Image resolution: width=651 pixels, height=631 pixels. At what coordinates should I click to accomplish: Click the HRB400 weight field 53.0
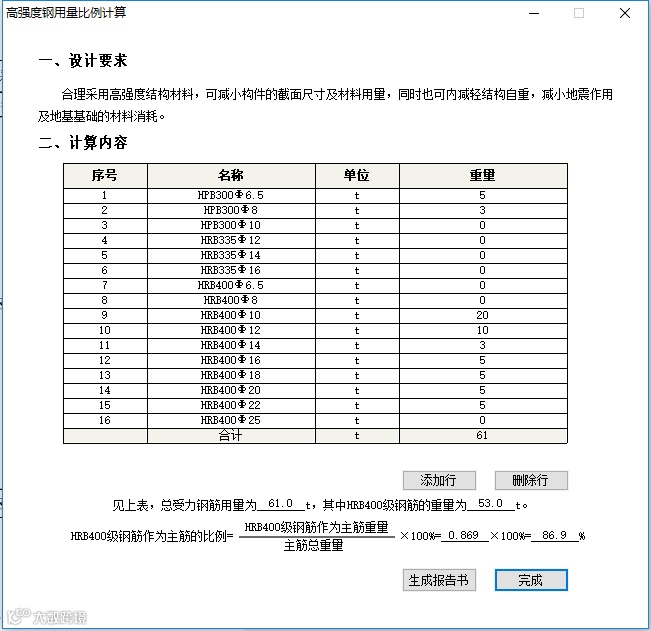click(491, 504)
